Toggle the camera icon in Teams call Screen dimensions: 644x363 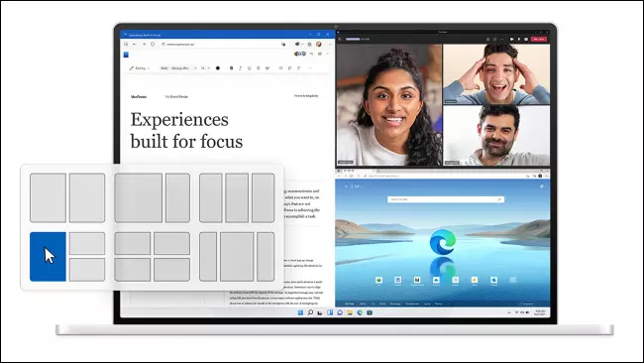pyautogui.click(x=512, y=39)
